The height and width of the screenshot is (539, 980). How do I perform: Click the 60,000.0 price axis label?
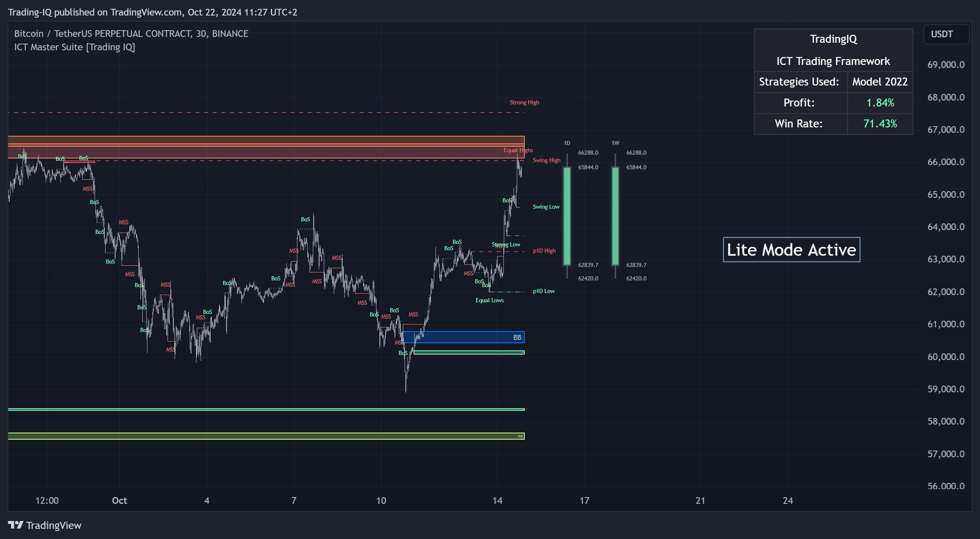point(946,357)
